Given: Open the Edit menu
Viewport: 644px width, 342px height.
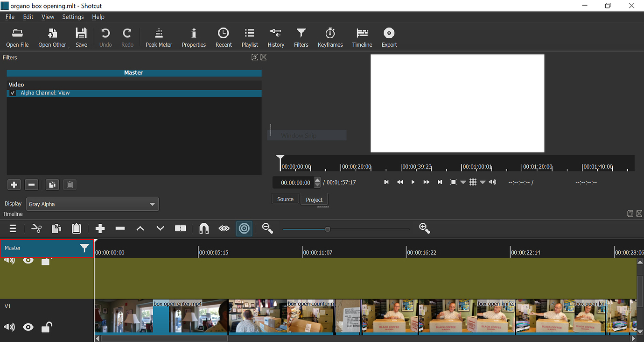Looking at the screenshot, I should click(x=28, y=17).
